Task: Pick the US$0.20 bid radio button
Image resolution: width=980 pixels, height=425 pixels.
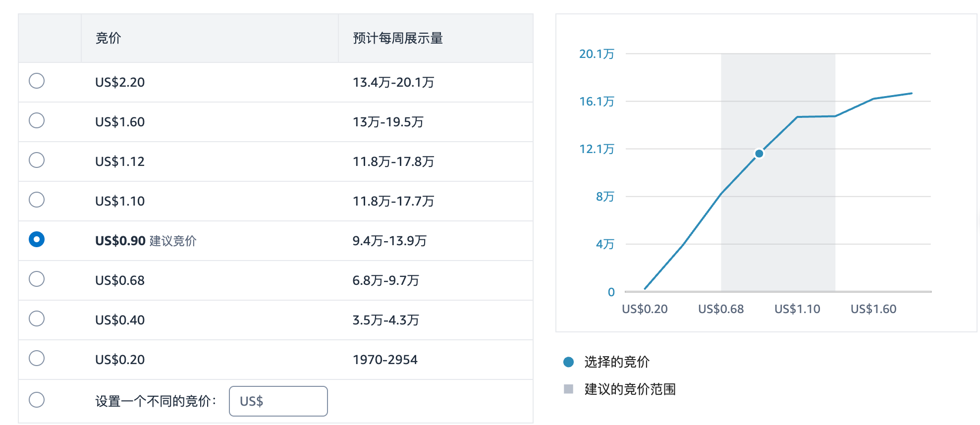Action: (x=37, y=358)
